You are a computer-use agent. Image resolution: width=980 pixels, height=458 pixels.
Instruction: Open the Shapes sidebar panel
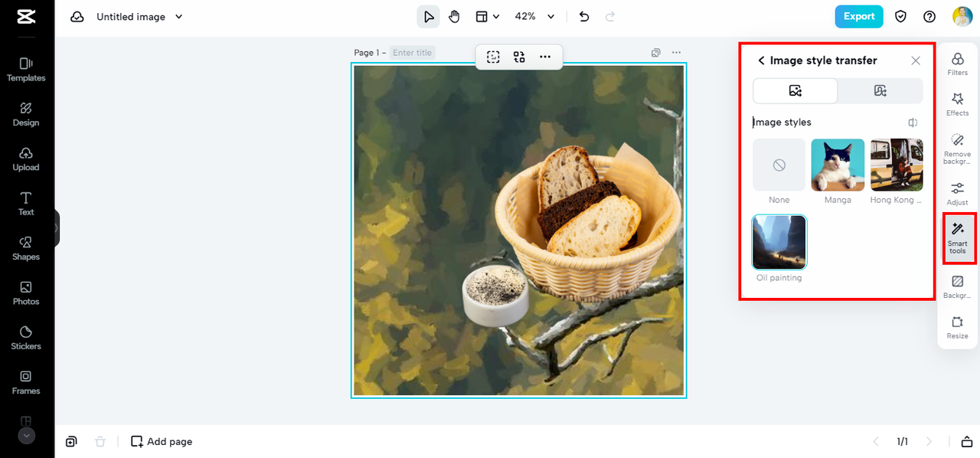(x=26, y=248)
